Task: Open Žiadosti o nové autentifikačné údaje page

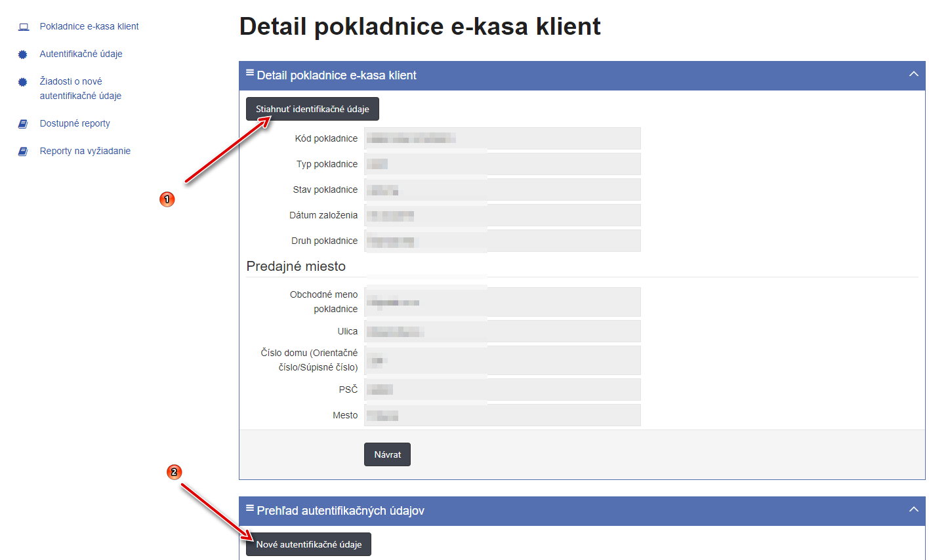Action: pos(80,89)
